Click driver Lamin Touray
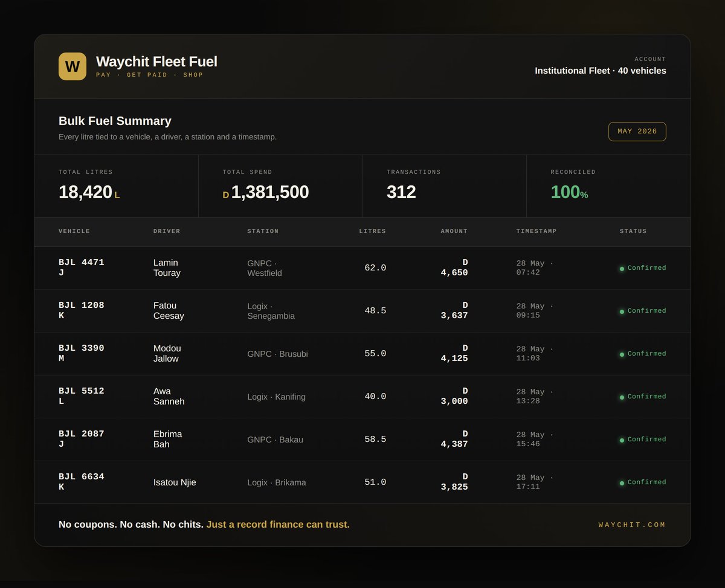Screen dimensions: 725x588 pos(167,267)
